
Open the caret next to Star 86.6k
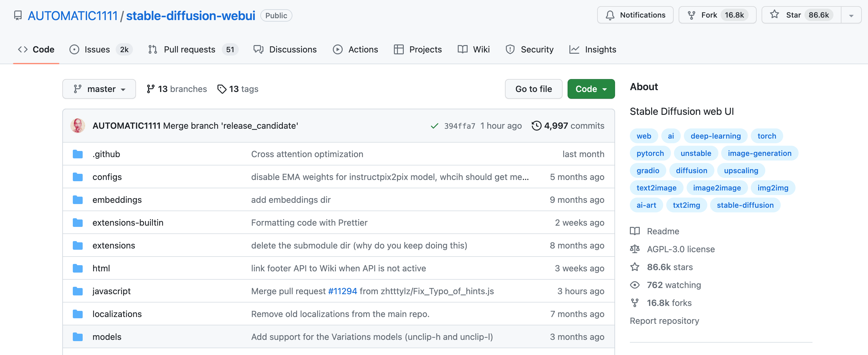[851, 15]
